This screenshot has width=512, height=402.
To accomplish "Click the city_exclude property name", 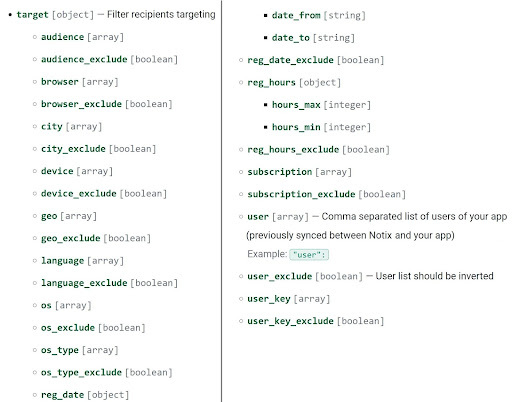I will click(73, 149).
